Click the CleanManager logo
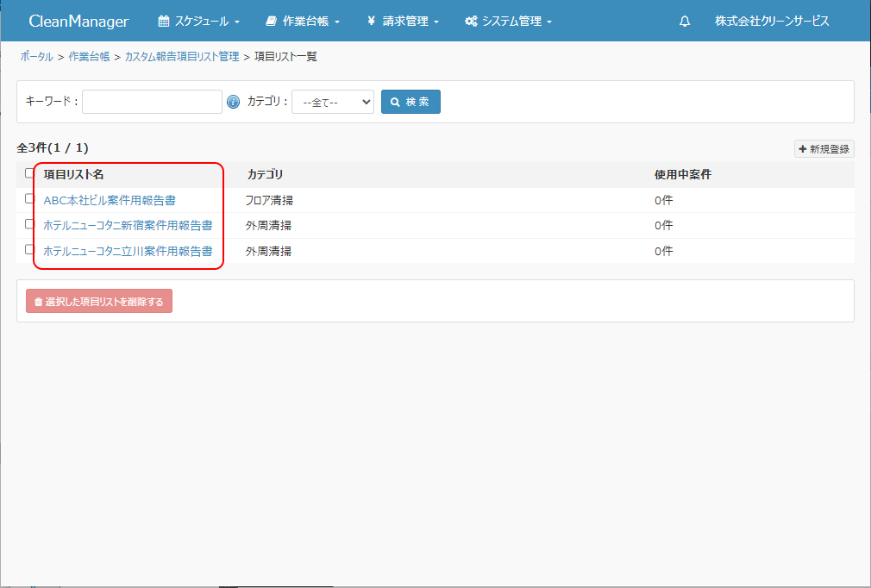This screenshot has height=588, width=871. pos(78,22)
